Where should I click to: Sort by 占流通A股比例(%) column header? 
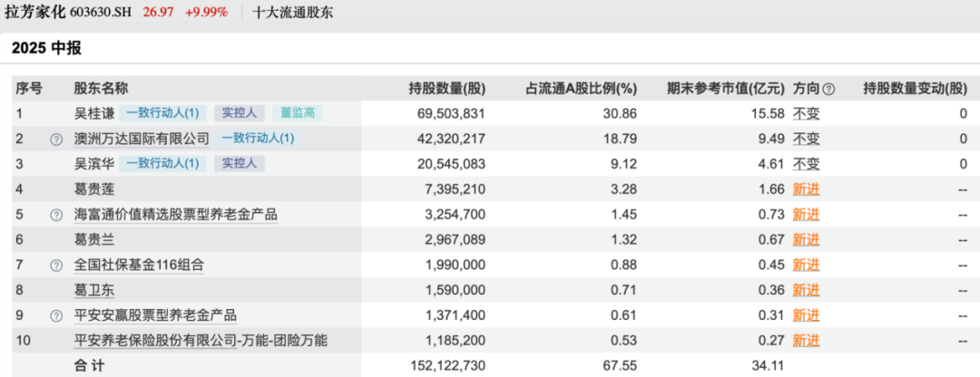tap(582, 89)
